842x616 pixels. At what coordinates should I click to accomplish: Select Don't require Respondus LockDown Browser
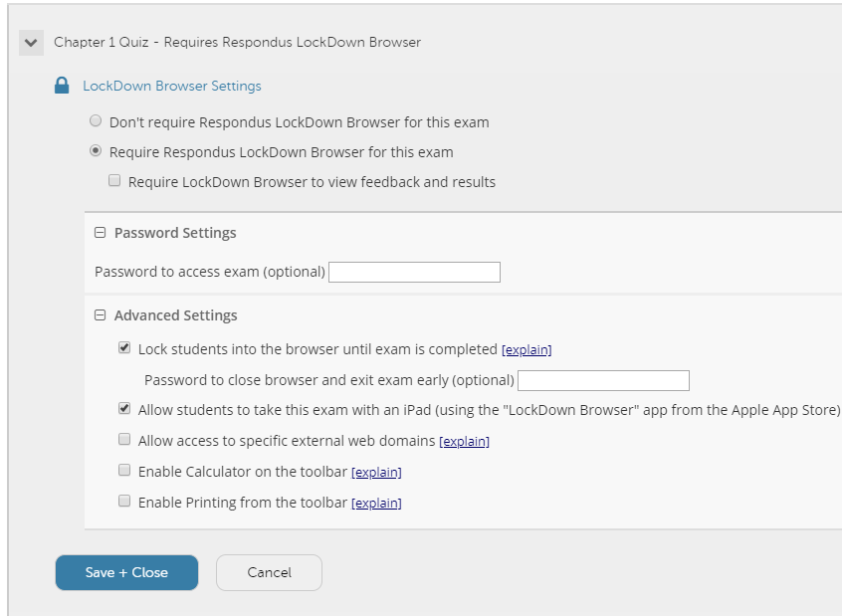(96, 120)
